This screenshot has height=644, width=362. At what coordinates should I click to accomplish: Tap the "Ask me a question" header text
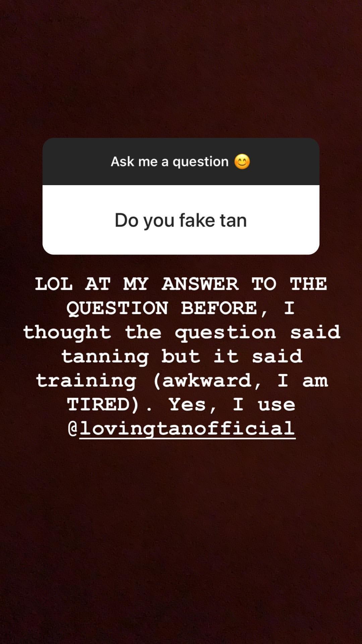170,162
